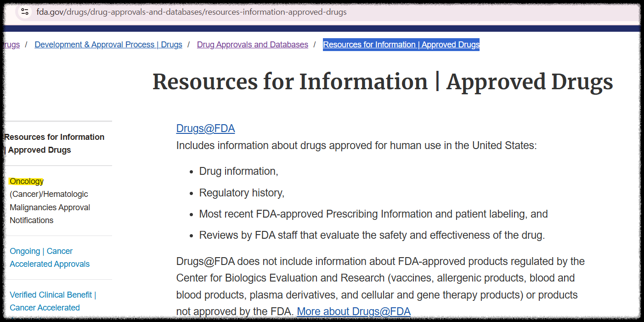Select Resources for Information Approved Drugs sidebar heading
The height and width of the screenshot is (322, 644).
point(54,144)
